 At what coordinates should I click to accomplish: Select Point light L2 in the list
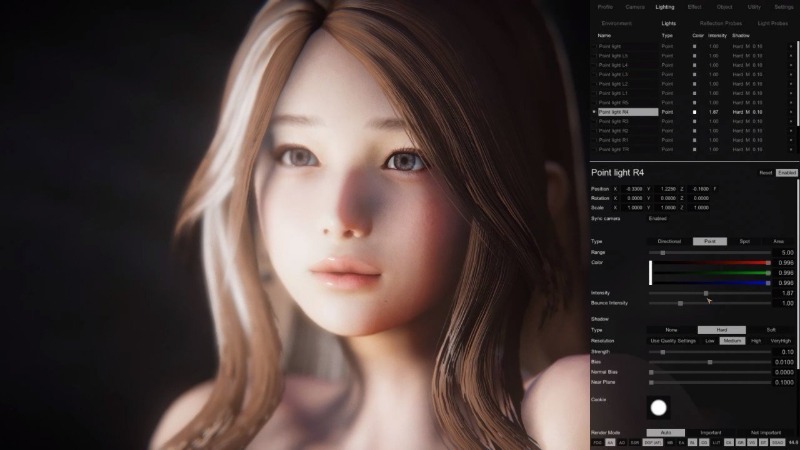pyautogui.click(x=628, y=84)
